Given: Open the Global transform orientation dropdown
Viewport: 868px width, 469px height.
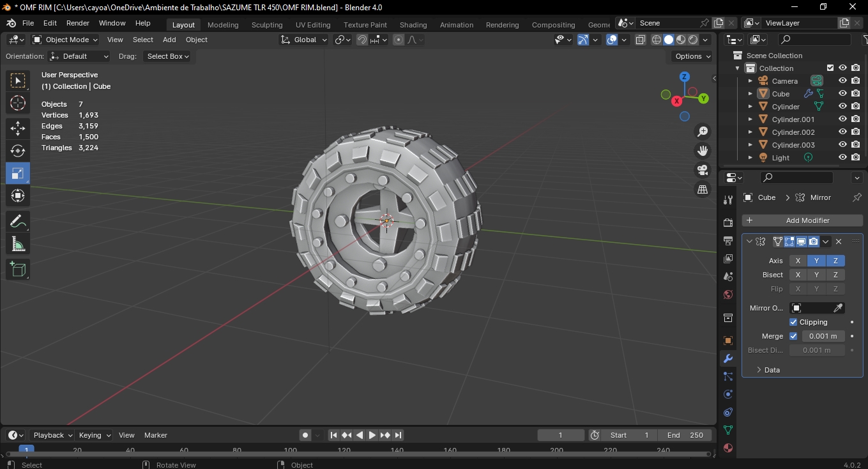Looking at the screenshot, I should click(304, 40).
